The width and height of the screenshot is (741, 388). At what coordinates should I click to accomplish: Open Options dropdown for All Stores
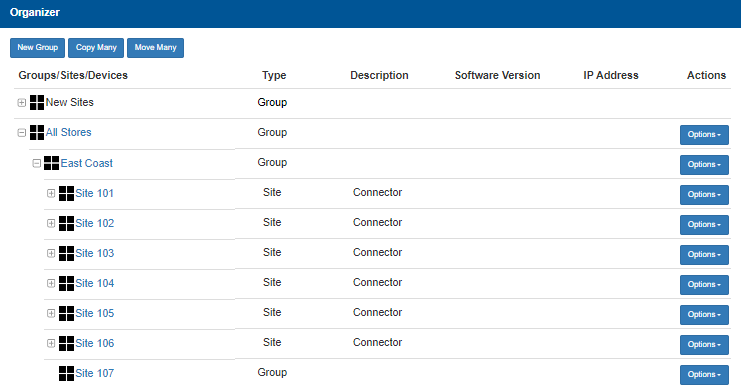[704, 135]
